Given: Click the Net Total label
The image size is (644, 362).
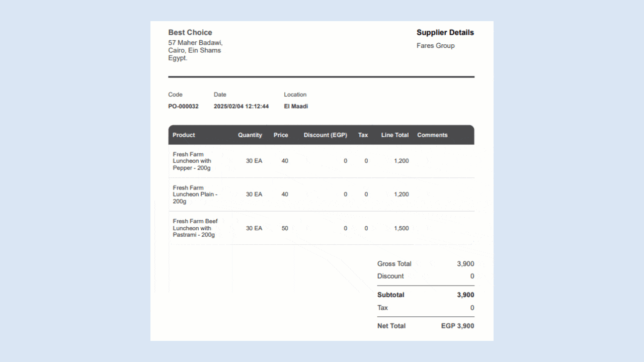Looking at the screenshot, I should pyautogui.click(x=391, y=326).
